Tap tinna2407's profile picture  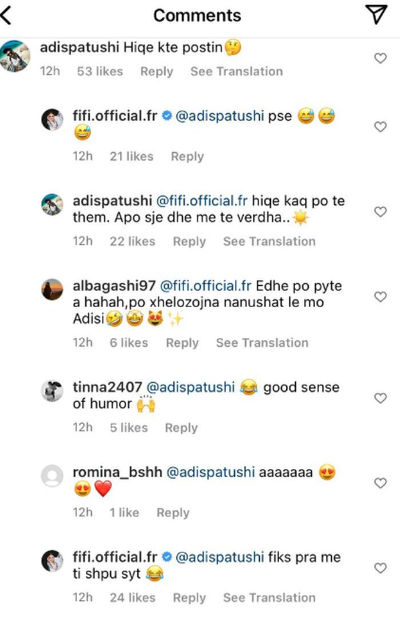click(52, 391)
